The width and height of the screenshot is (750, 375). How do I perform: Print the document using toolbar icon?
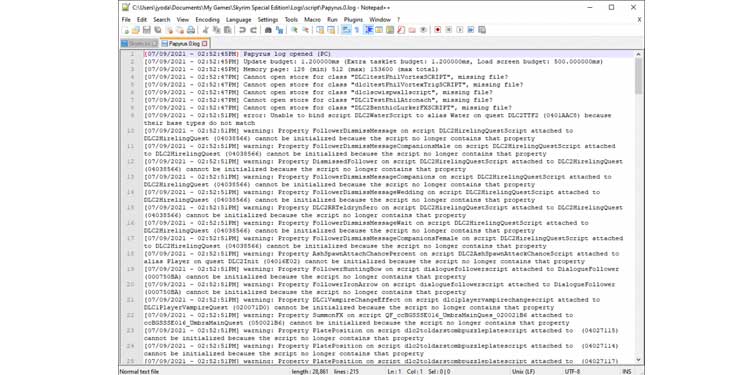[191, 30]
